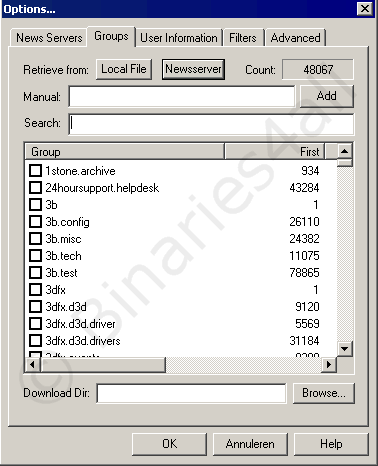Click the horizontal scroll left arrow
The height and width of the screenshot is (466, 378).
(x=32, y=365)
